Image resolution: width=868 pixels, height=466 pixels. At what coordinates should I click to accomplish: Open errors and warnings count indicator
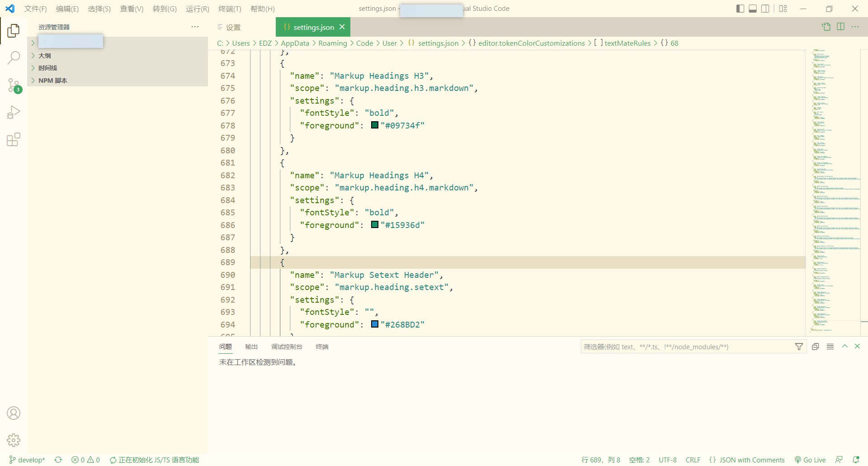(86, 460)
